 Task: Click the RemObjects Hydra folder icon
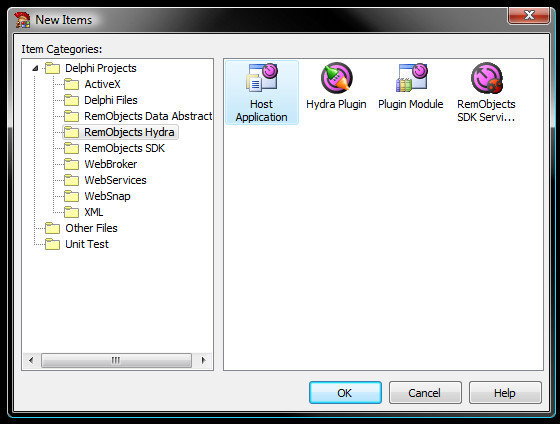[x=71, y=132]
